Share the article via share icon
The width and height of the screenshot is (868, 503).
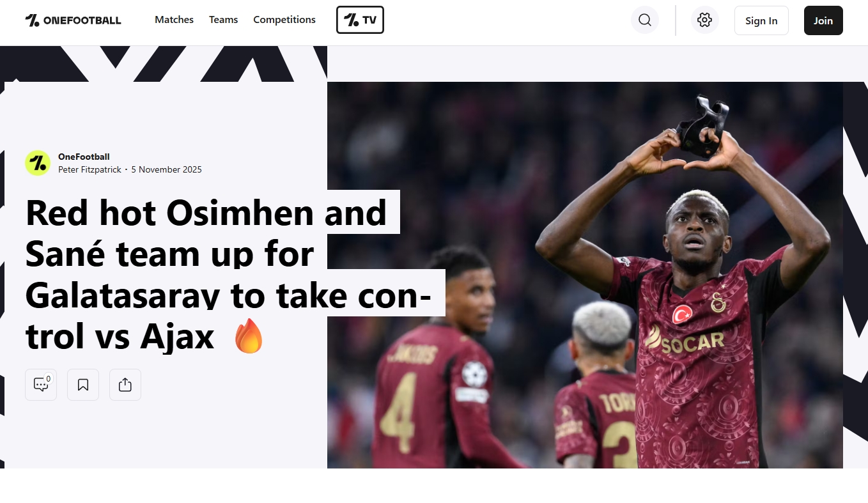(x=125, y=385)
